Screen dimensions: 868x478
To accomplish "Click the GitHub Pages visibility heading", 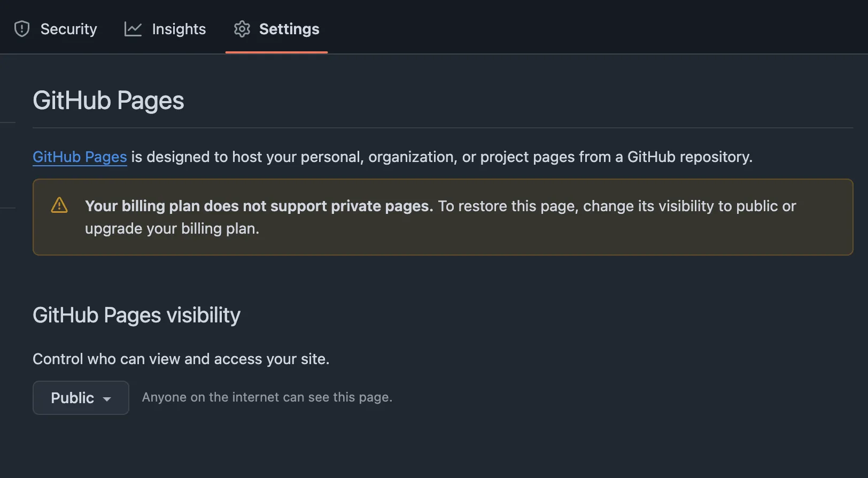I will click(x=136, y=315).
